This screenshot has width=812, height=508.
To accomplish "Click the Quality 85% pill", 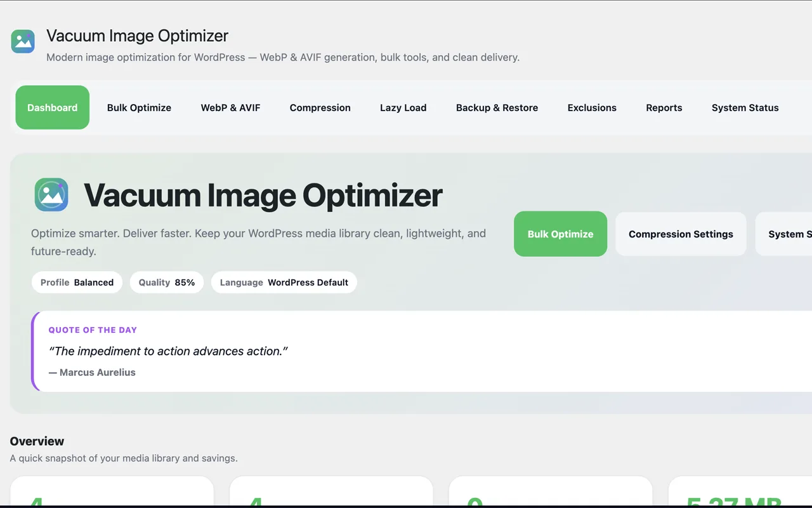I will (x=167, y=283).
